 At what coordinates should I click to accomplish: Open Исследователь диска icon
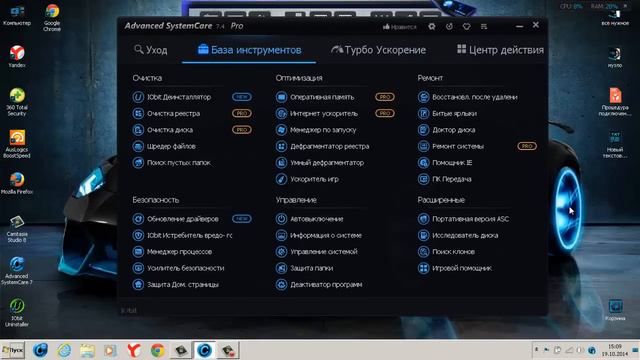coord(423,235)
